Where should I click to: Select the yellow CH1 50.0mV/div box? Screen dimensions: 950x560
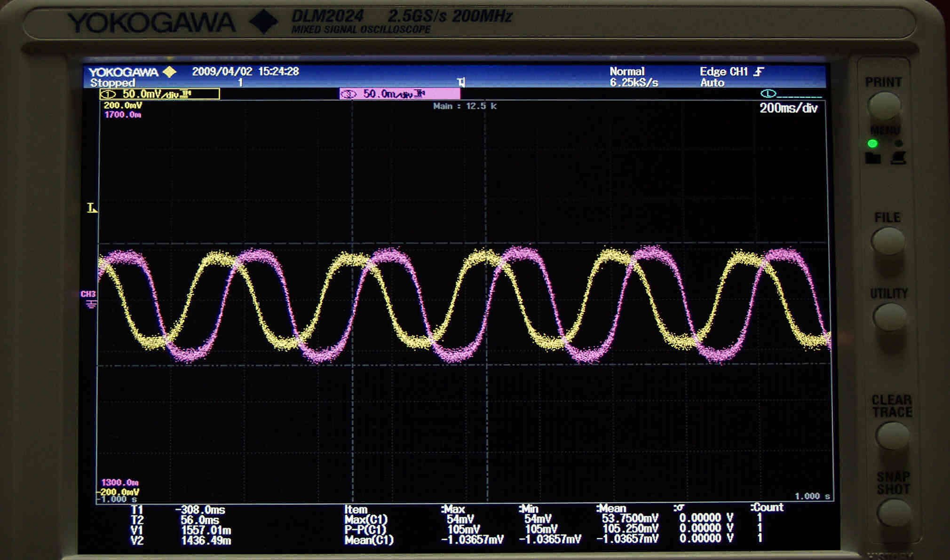(x=159, y=94)
